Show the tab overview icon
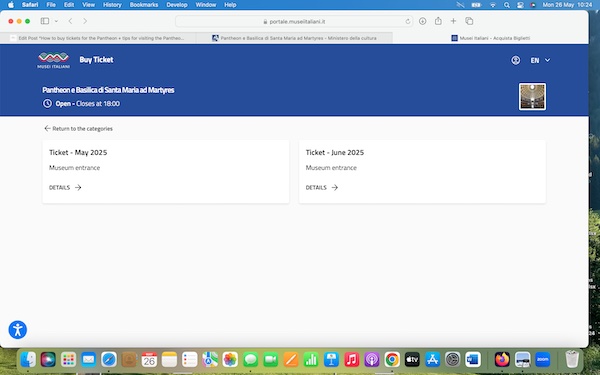The image size is (600, 375). point(469,21)
